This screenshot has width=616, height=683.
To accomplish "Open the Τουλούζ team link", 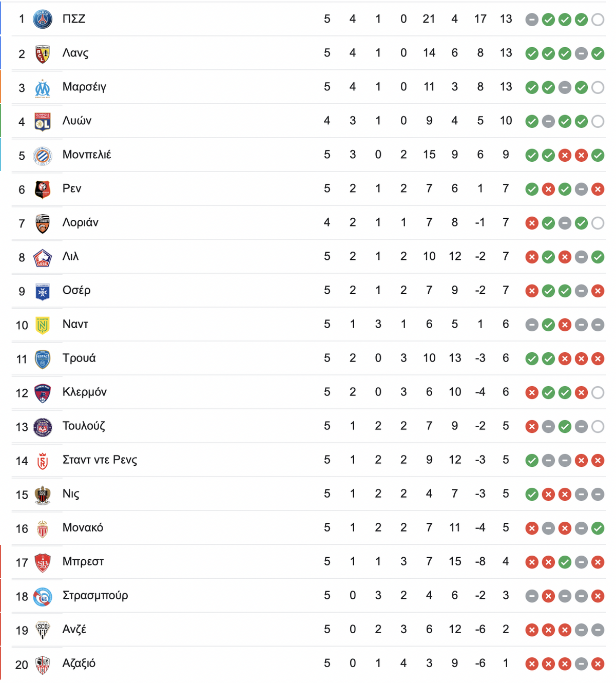I will click(x=84, y=426).
